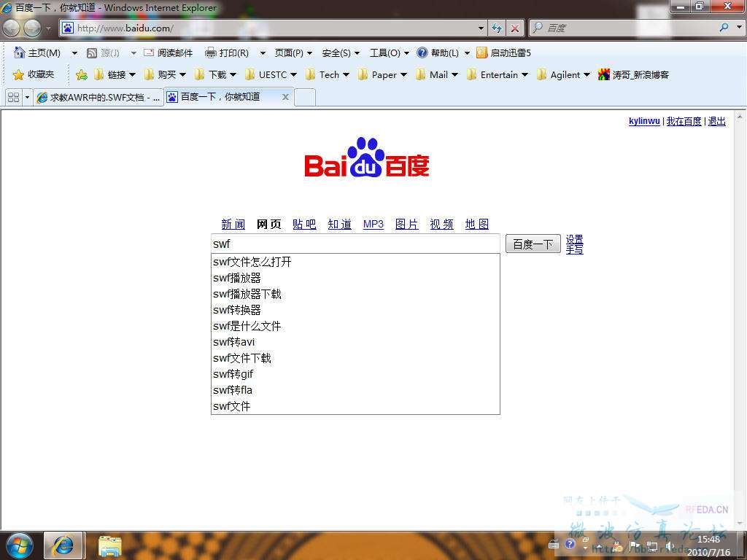Open the Page (页面) menu

point(293,52)
